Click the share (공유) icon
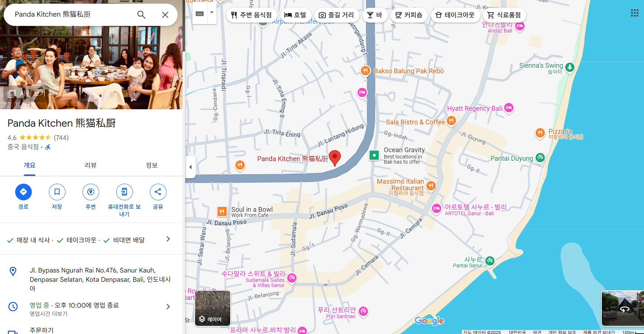Screen dimensions: 644x334 tap(158, 192)
